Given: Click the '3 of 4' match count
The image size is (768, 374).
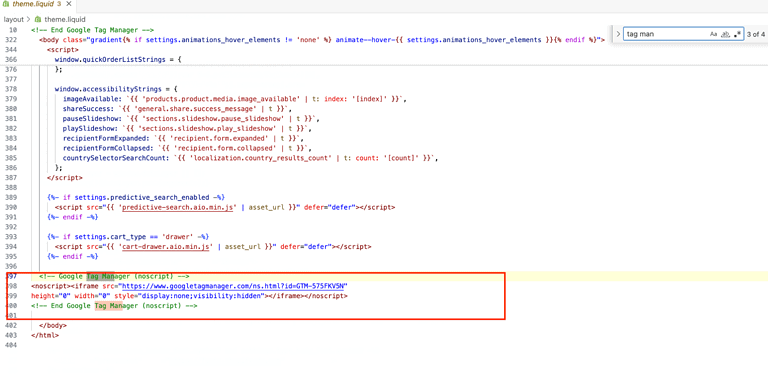Looking at the screenshot, I should coord(756,34).
